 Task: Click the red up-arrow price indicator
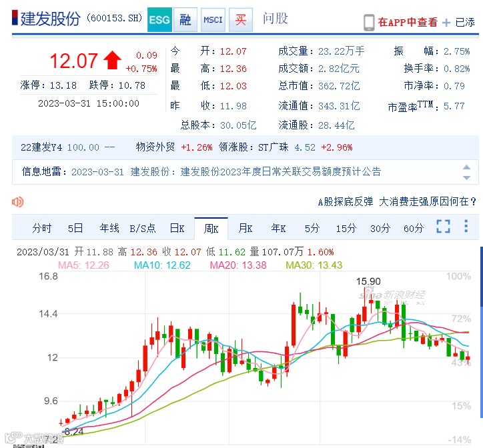pyautogui.click(x=112, y=60)
